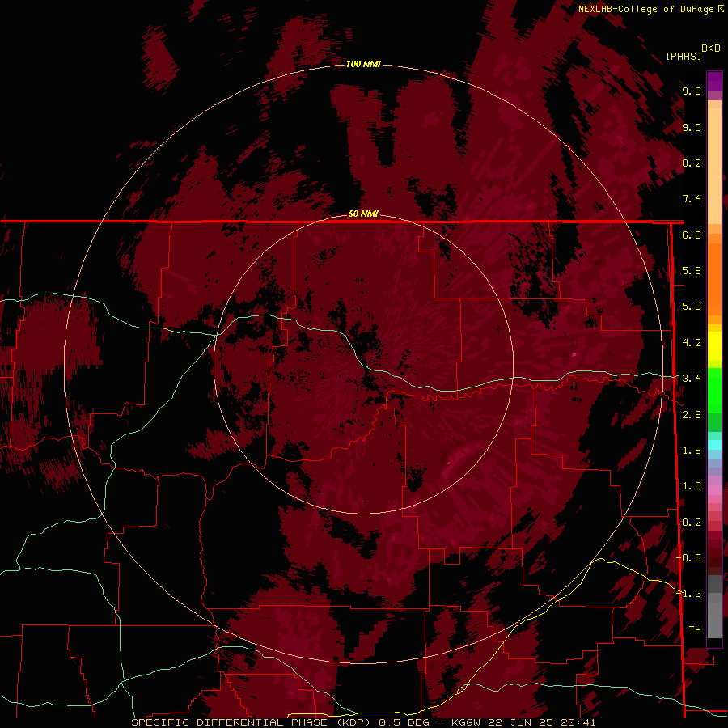The height and width of the screenshot is (728, 728).
Task: Click the 0.2 value on the color scale
Action: point(692,523)
